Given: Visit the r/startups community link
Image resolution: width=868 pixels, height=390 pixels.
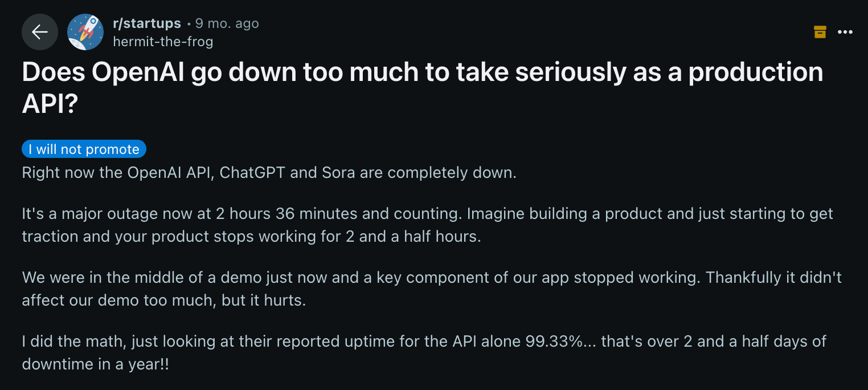Looking at the screenshot, I should click(147, 23).
